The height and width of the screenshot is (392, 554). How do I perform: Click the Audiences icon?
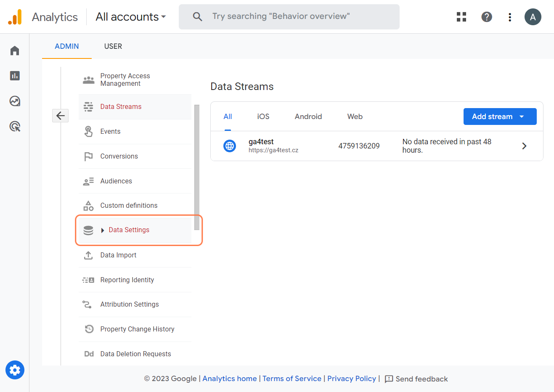click(x=88, y=181)
